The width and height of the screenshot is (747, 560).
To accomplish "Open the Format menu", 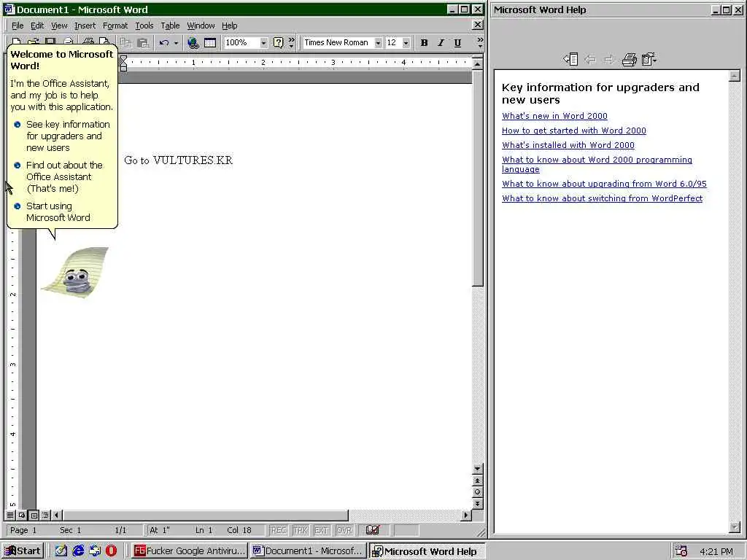I will tap(115, 26).
